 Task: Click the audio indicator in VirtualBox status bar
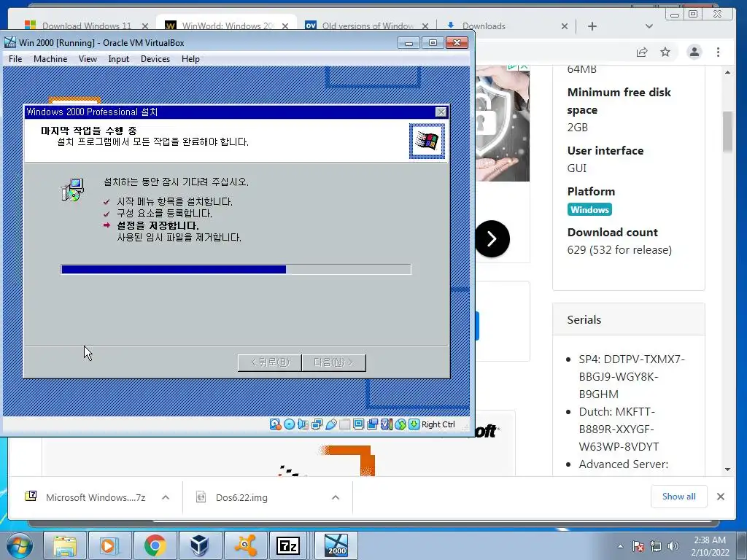303,424
